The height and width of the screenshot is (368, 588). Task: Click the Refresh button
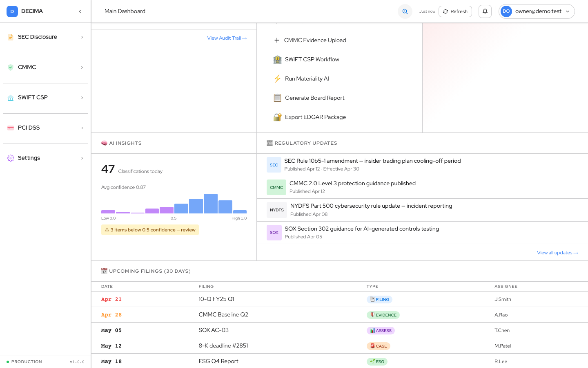coord(455,11)
